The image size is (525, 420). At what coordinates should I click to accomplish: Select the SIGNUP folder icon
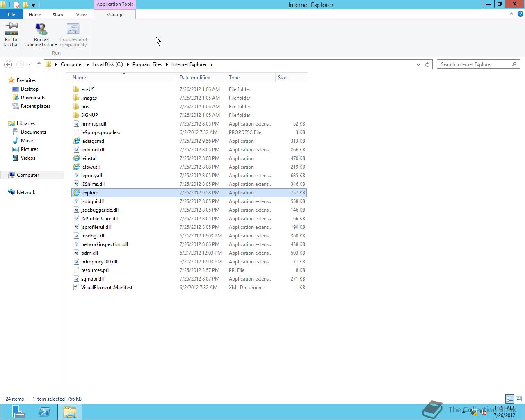76,115
